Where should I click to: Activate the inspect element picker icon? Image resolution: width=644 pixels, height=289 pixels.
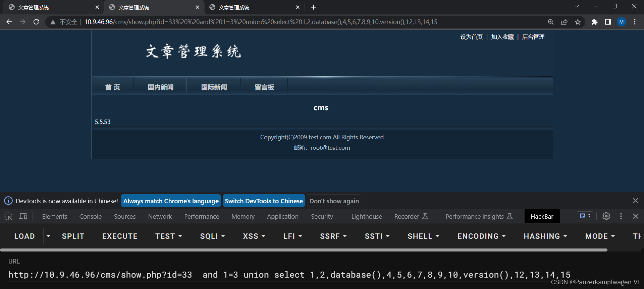(x=8, y=216)
